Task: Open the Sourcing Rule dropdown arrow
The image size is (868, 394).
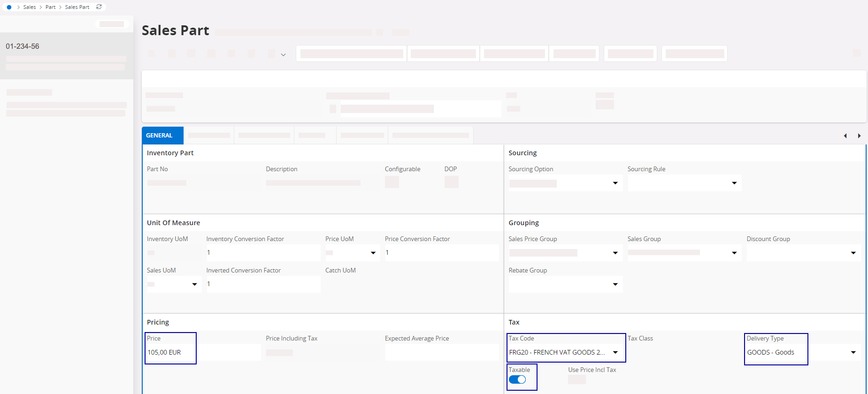Action: coord(734,183)
